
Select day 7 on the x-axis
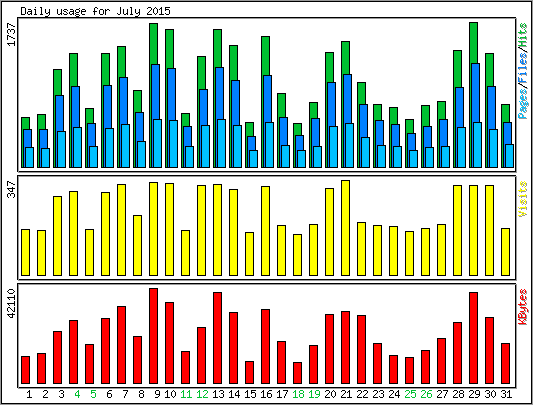click(x=125, y=394)
